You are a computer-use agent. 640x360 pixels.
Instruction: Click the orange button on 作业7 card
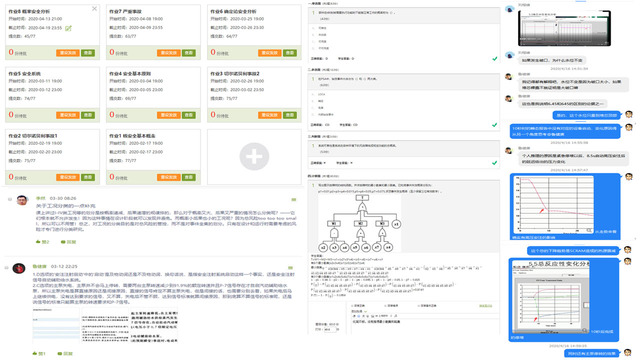click(168, 53)
